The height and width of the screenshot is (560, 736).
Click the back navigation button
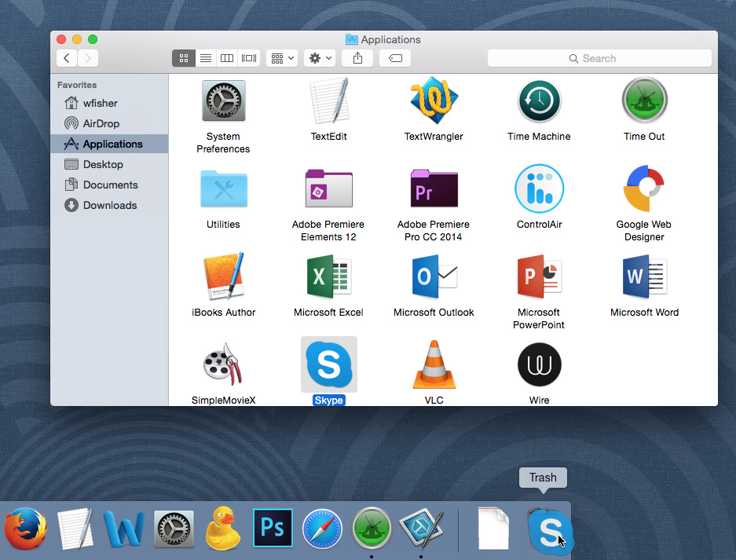[x=67, y=58]
